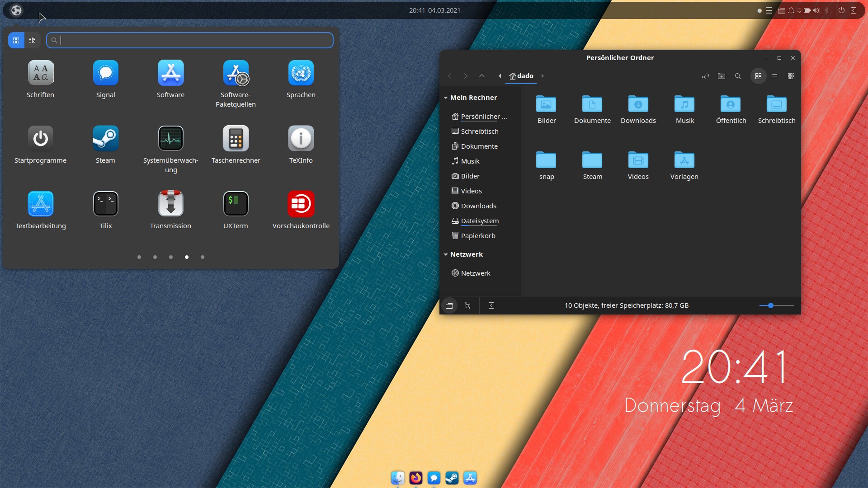Switch the file manager to list view
The image size is (868, 488).
(774, 76)
